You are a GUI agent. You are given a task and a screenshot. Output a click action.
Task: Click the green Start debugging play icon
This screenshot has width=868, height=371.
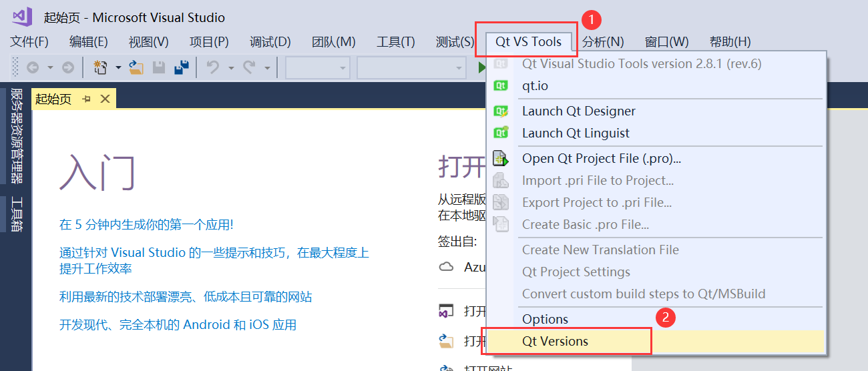[x=481, y=67]
